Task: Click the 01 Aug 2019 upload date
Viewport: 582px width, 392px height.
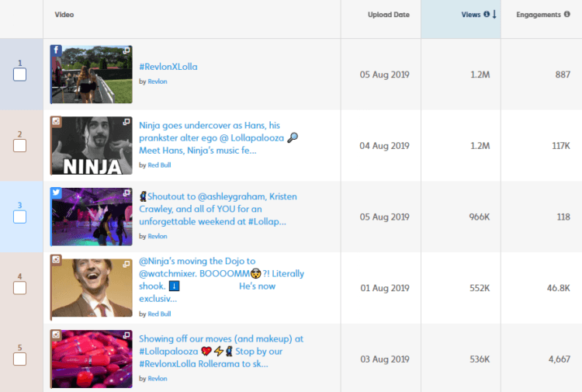Action: pyautogui.click(x=385, y=288)
